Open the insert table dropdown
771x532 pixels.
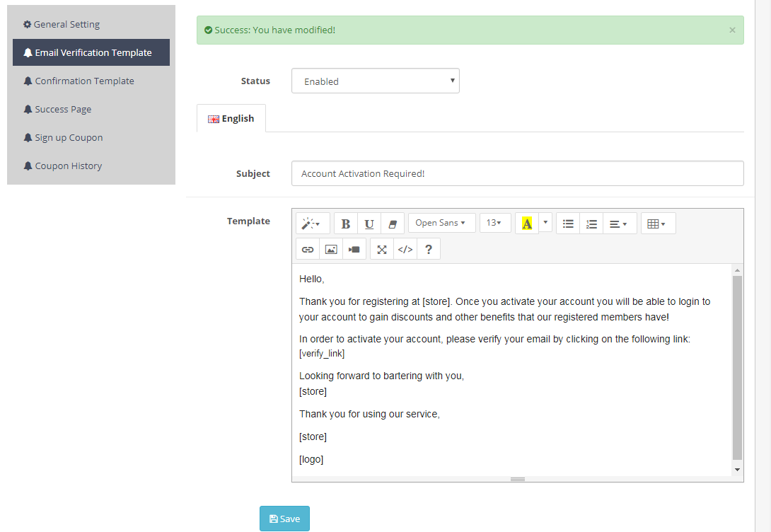[x=658, y=224]
